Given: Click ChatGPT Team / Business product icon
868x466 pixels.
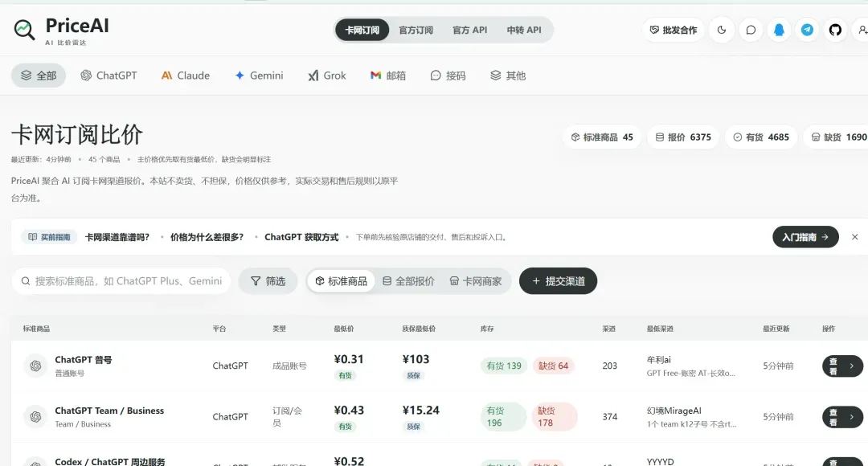Looking at the screenshot, I should point(35,417).
